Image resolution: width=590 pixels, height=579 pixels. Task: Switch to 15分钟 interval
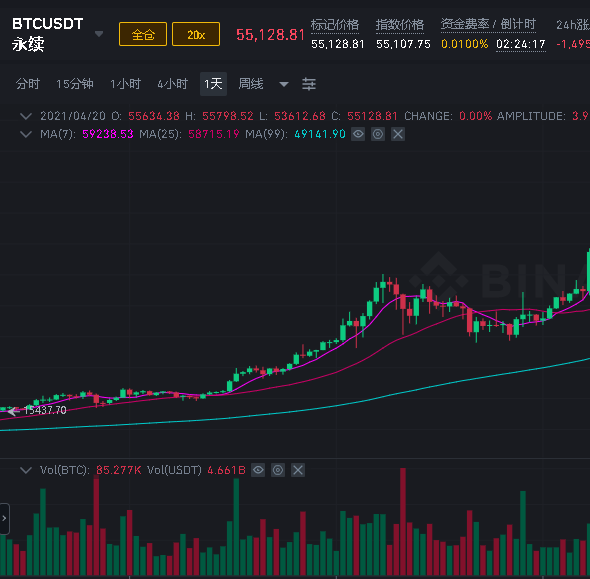[x=75, y=84]
